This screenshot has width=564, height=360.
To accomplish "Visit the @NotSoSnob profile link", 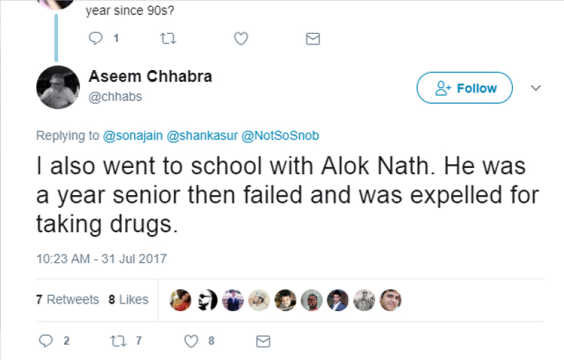I will pos(280,136).
